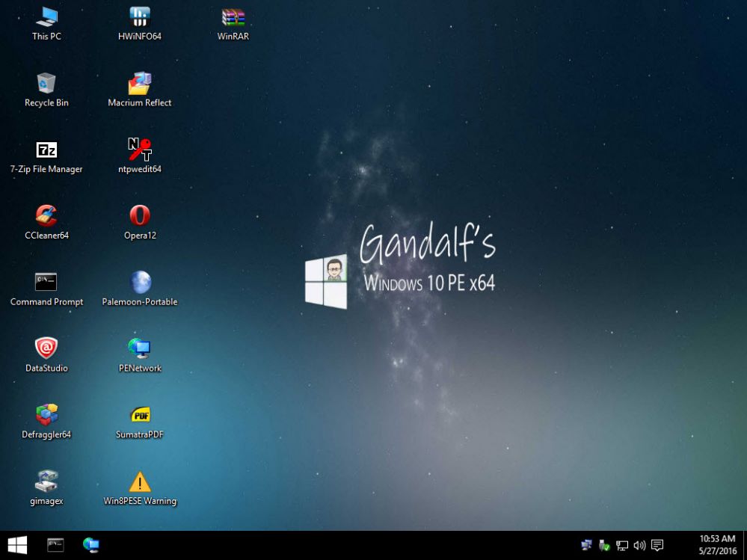
Task: Open the Action Center notifications icon
Action: tap(657, 545)
